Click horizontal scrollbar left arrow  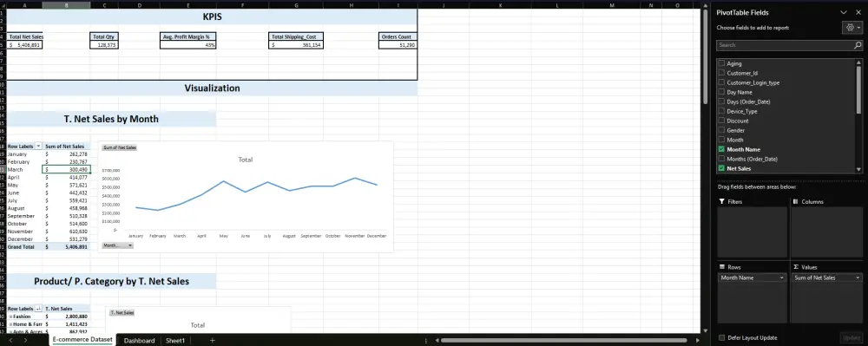coord(437,341)
